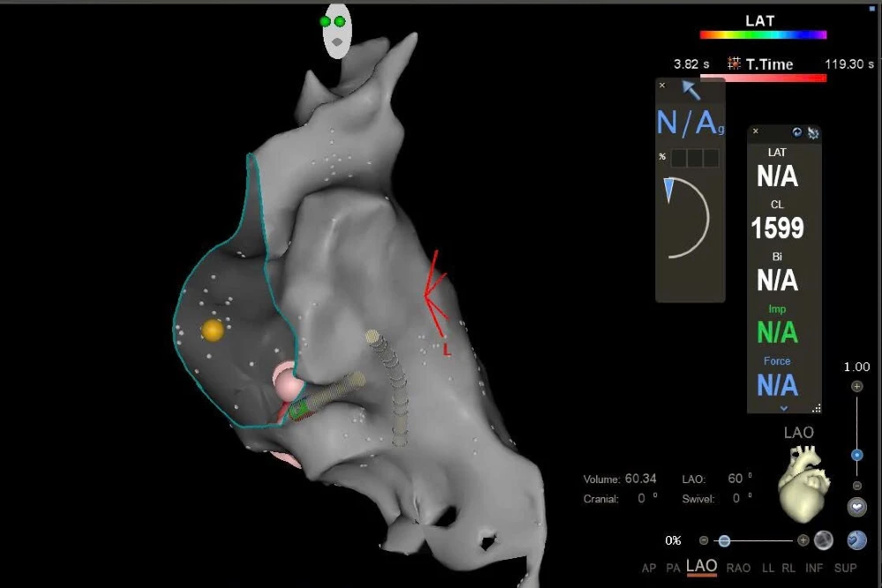882x588 pixels.
Task: Switch to the RAO view
Action: (x=737, y=569)
